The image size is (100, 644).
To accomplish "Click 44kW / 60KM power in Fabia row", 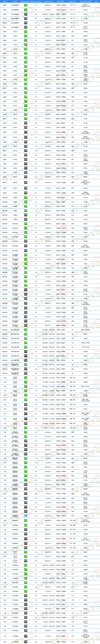I will 61,198.
